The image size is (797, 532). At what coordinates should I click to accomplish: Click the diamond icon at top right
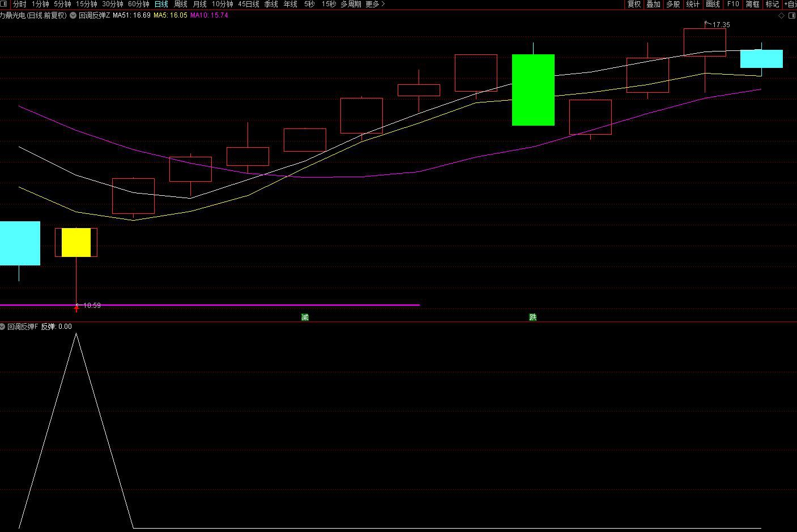[782, 16]
